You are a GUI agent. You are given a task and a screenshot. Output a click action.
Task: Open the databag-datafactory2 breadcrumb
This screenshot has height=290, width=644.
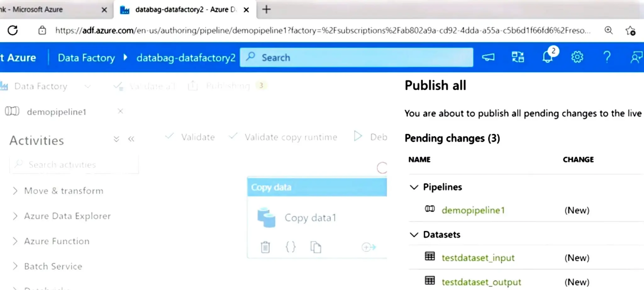pos(186,58)
